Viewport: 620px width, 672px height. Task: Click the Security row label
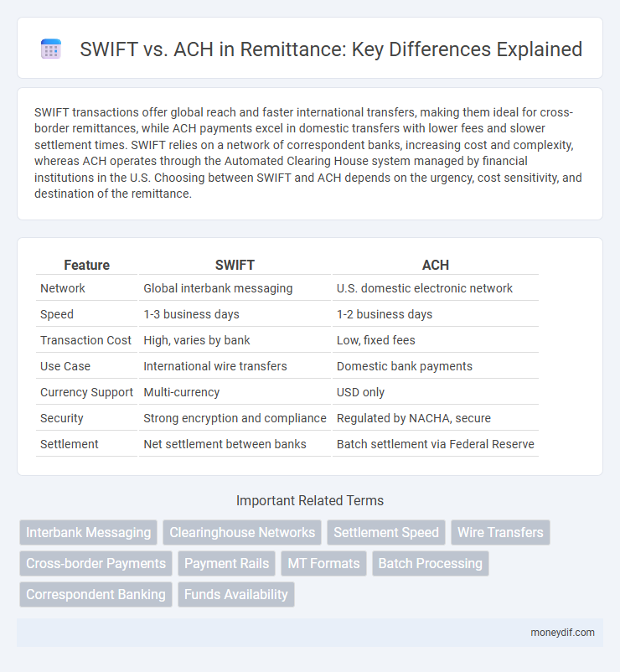click(x=62, y=418)
